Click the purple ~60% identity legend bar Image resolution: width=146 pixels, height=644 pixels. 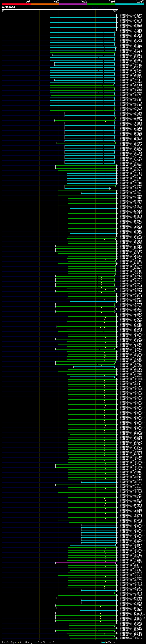pos(73,4)
